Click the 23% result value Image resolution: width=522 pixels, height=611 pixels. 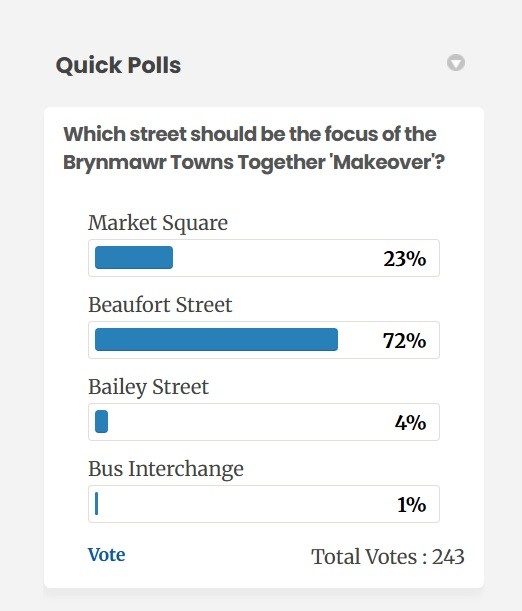404,259
